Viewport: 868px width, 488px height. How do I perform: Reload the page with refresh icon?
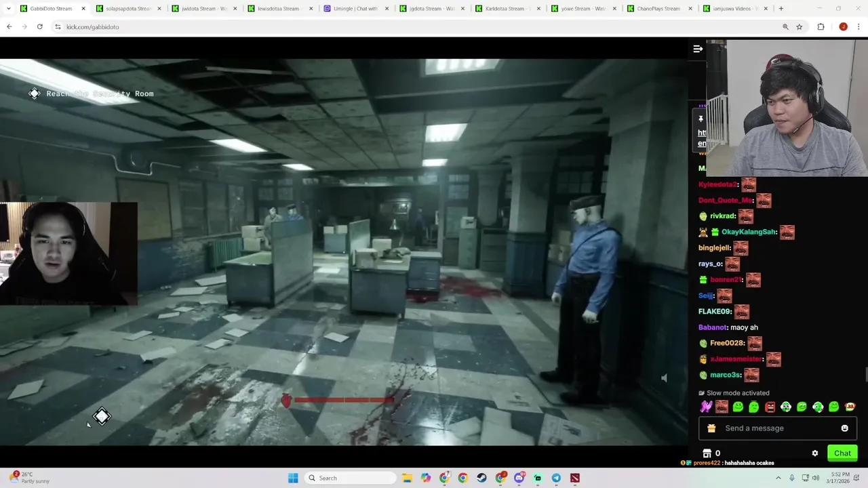coord(40,26)
